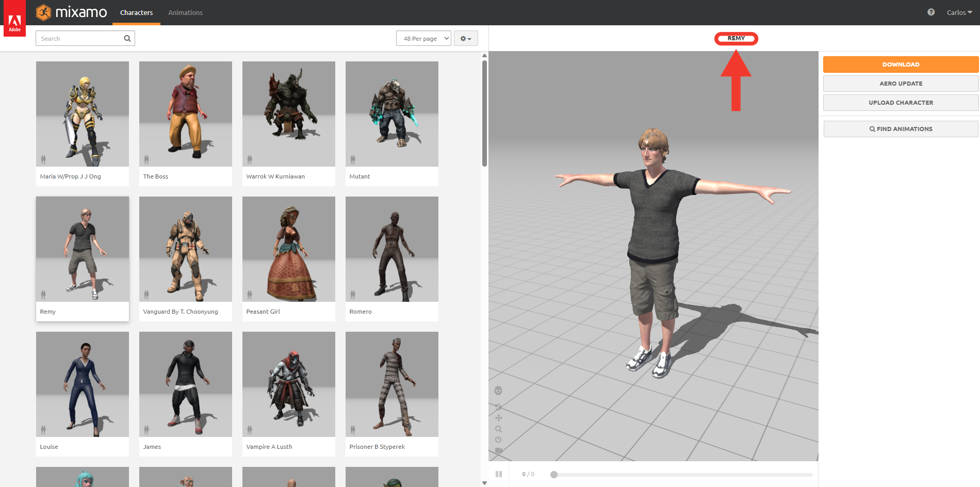Image resolution: width=980 pixels, height=487 pixels.
Task: Open the 48 Per page dropdown
Action: 423,38
